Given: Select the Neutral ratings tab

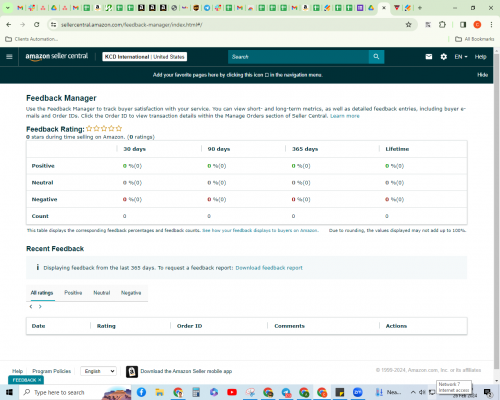Looking at the screenshot, I should click(x=102, y=293).
